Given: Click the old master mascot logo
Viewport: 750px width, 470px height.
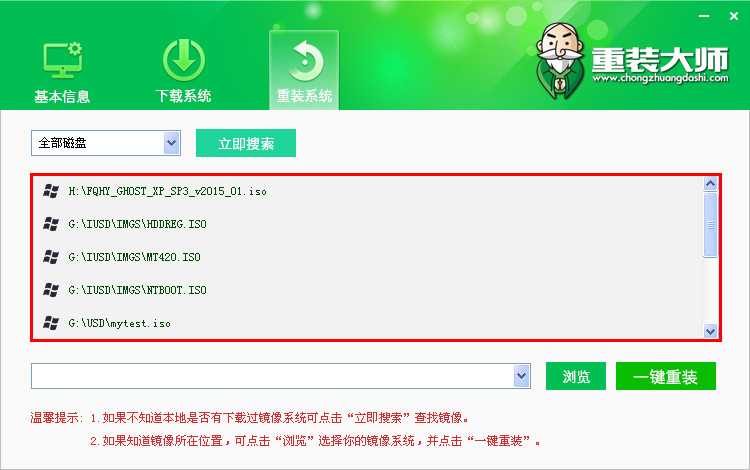Looking at the screenshot, I should pos(560,60).
